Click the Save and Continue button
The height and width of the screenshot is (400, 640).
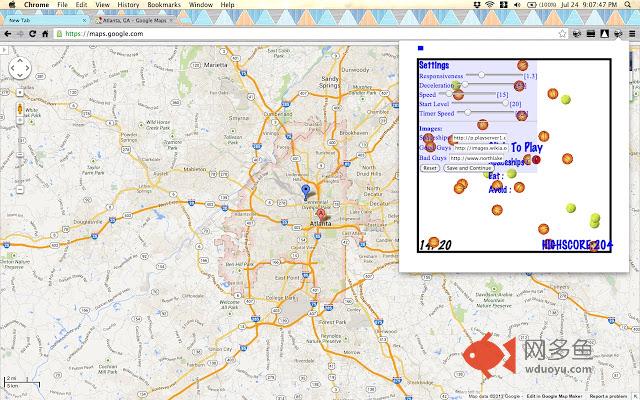469,168
